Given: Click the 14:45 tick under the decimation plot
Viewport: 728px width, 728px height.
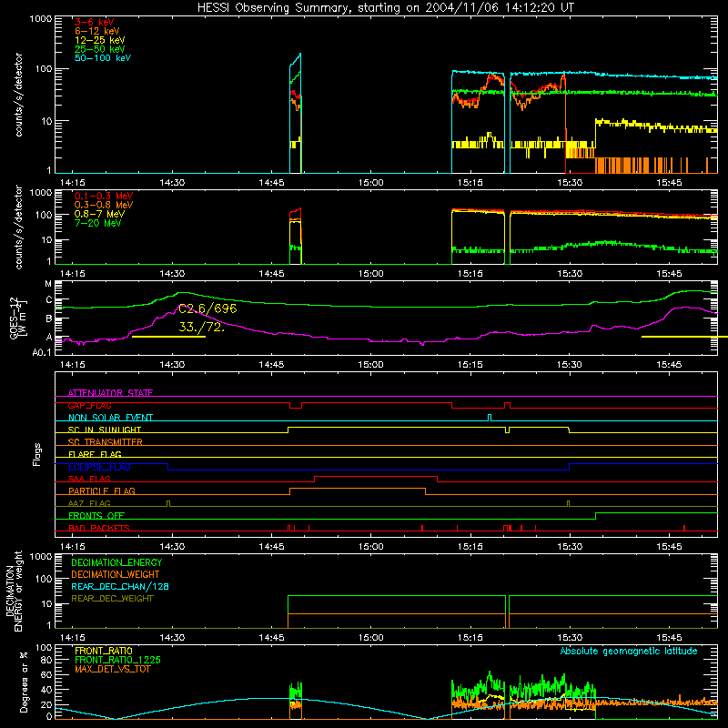Looking at the screenshot, I should click(271, 638).
